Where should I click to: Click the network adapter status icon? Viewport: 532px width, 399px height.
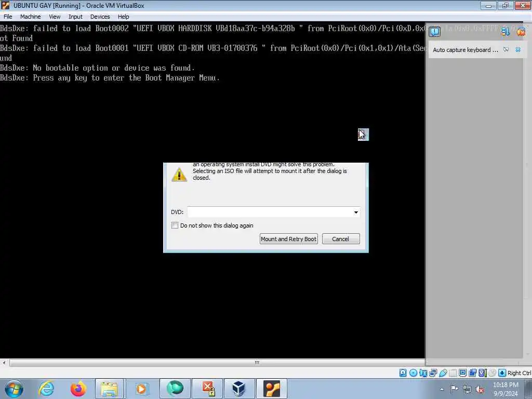pyautogui.click(x=423, y=373)
